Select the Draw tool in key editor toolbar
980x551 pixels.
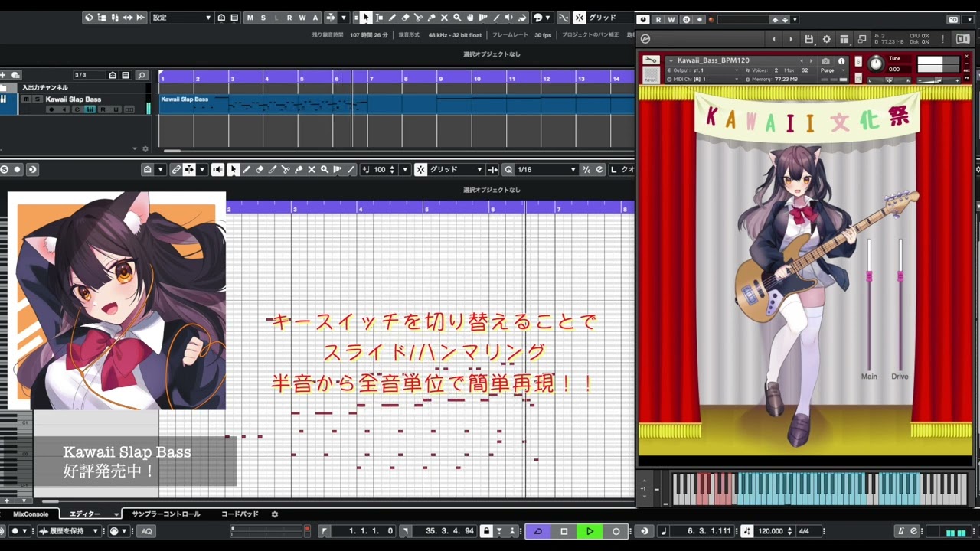(247, 170)
